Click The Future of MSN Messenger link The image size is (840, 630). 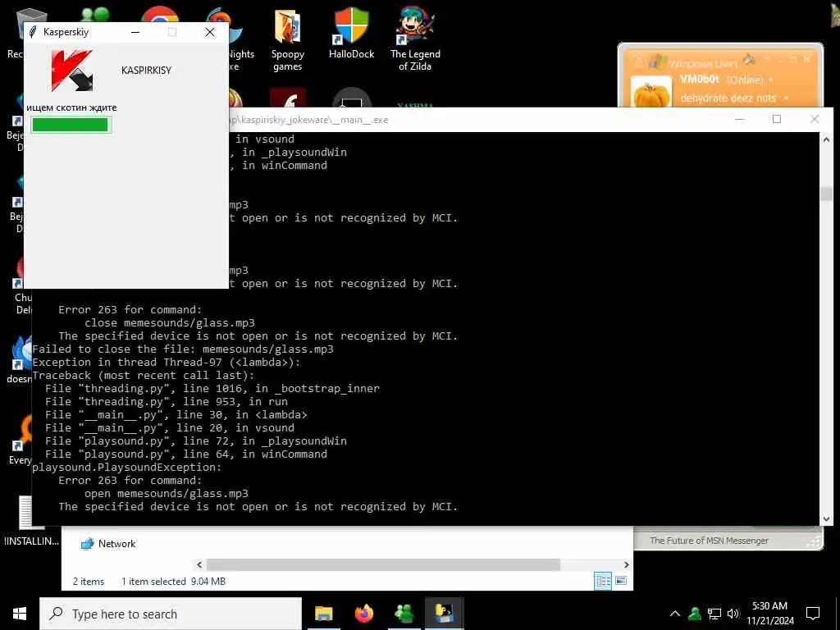pyautogui.click(x=709, y=541)
